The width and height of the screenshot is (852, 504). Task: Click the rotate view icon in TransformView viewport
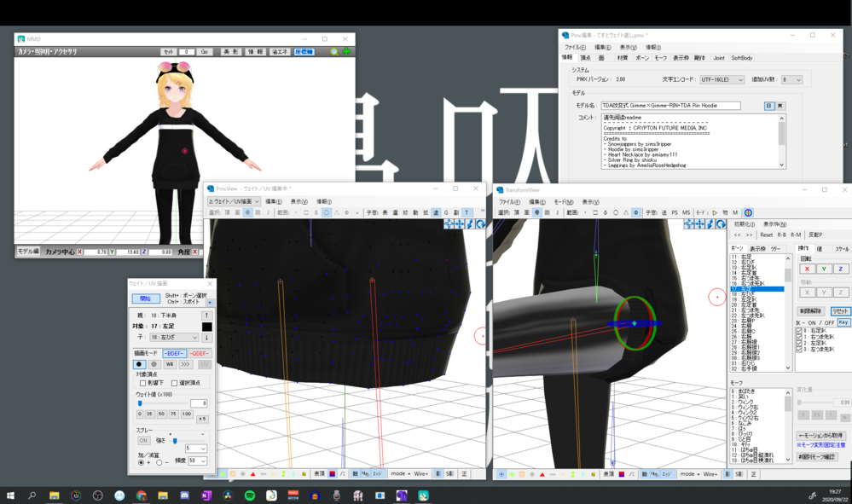[721, 223]
